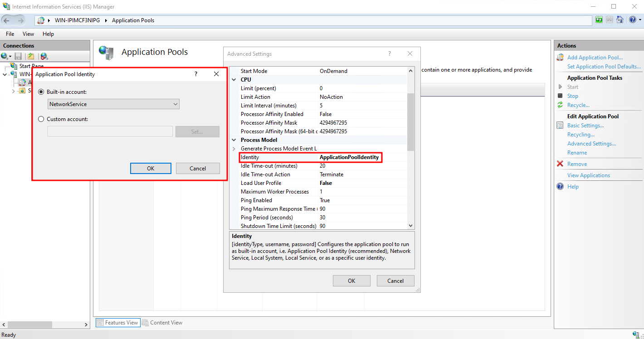This screenshot has width=644, height=339.
Task: Click the Create New Connection globe icon
Action: click(5, 56)
